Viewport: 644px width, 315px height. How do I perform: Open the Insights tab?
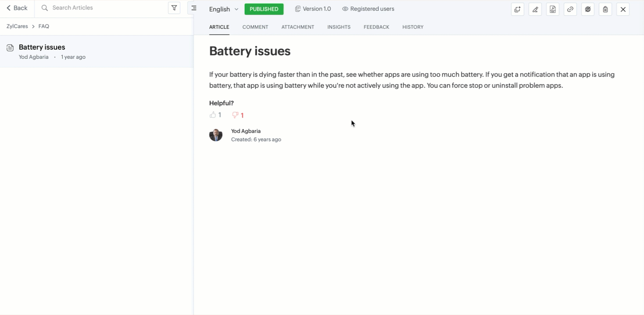pyautogui.click(x=339, y=27)
